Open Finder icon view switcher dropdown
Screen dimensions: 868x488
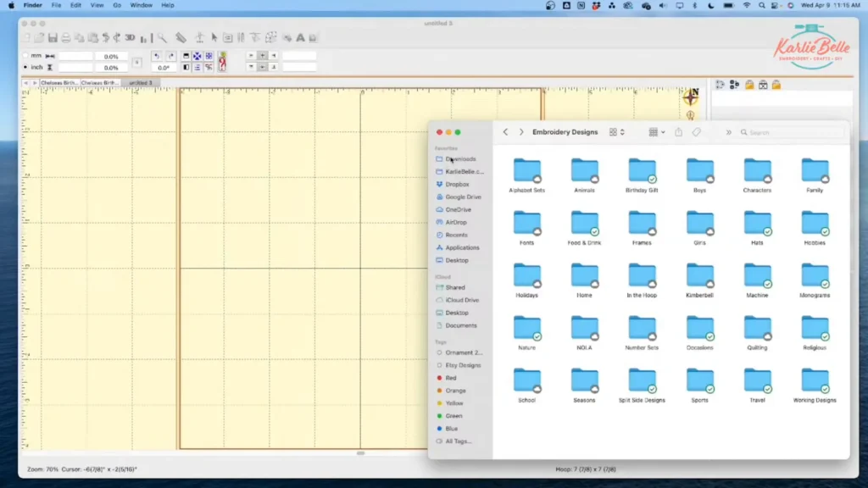(x=617, y=132)
